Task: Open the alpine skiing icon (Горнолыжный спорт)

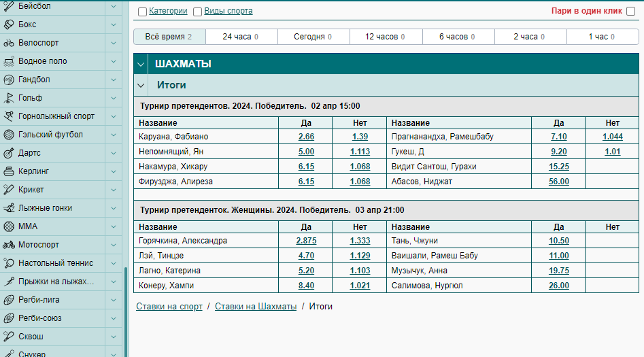Action: pyautogui.click(x=9, y=116)
